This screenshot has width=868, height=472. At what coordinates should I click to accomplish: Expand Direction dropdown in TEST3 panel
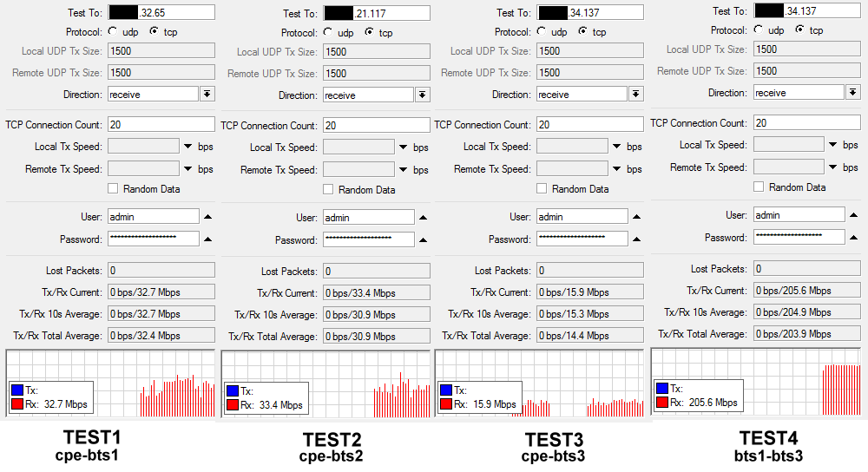click(x=636, y=94)
